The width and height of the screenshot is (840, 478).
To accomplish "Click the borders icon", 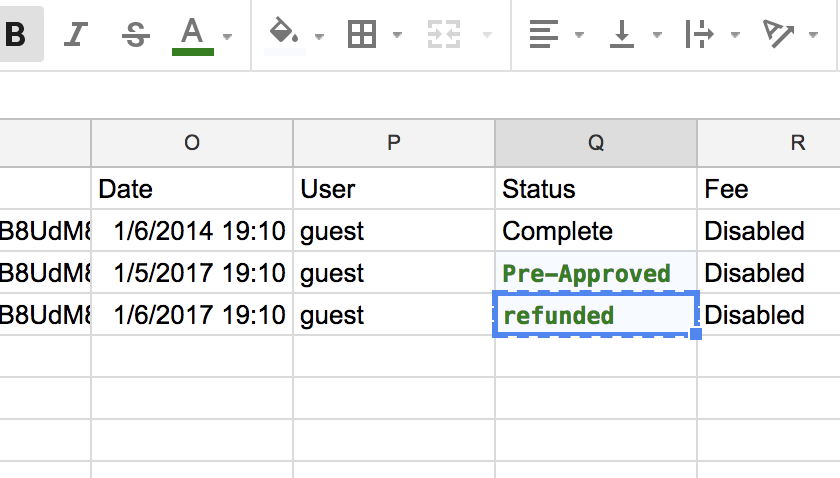I will click(362, 35).
